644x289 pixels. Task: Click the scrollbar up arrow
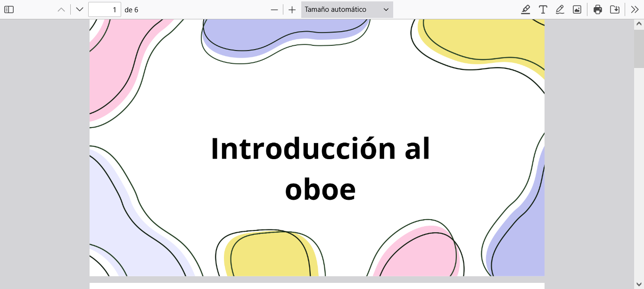639,24
